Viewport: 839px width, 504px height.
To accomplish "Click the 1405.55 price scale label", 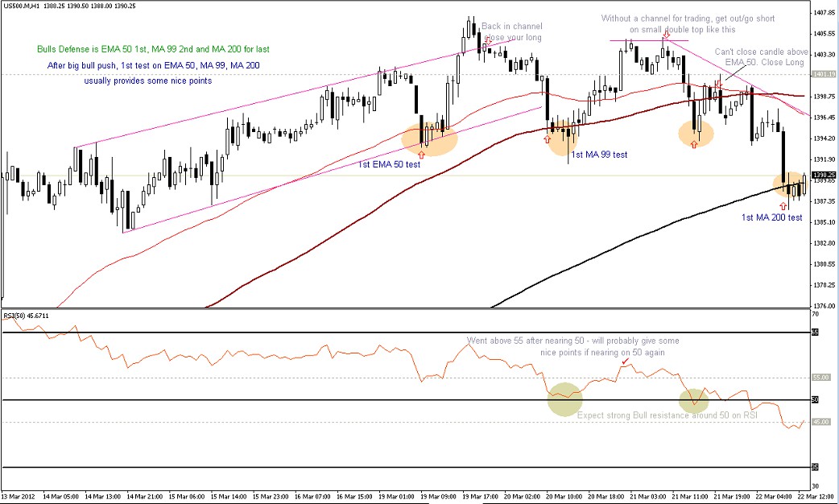I will pyautogui.click(x=824, y=33).
